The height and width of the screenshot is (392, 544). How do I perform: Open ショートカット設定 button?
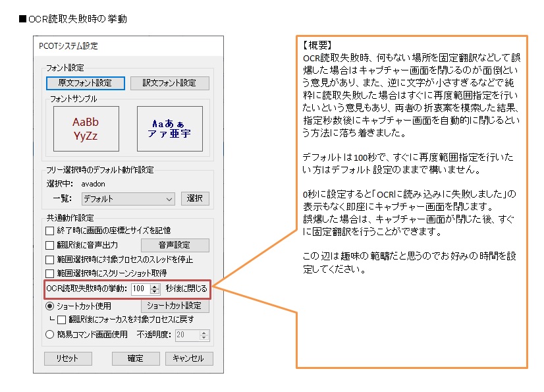175,306
